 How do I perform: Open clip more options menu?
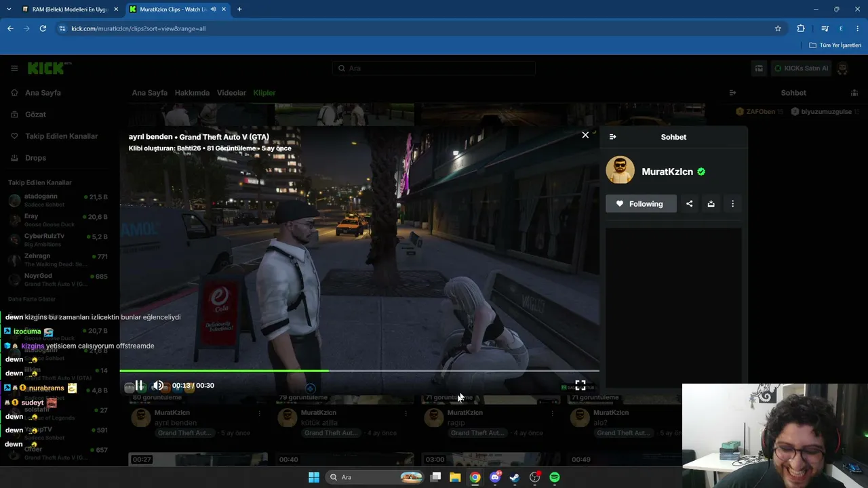tap(733, 204)
